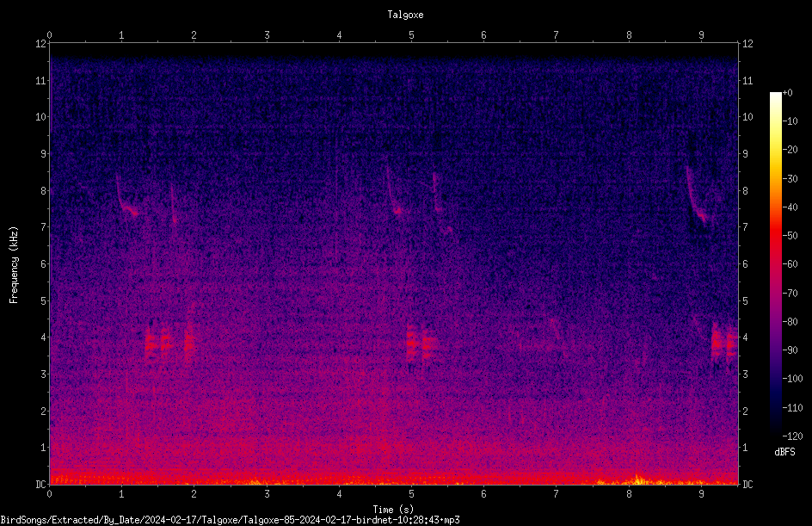Screen dimensions: 812x526
Task: Click the DC label on left axis
Action: pyautogui.click(x=41, y=484)
